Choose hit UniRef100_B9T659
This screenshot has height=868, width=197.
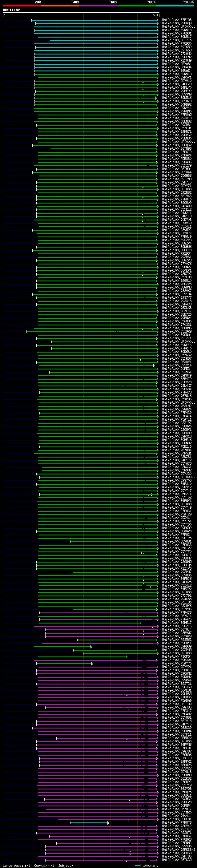click(x=177, y=47)
